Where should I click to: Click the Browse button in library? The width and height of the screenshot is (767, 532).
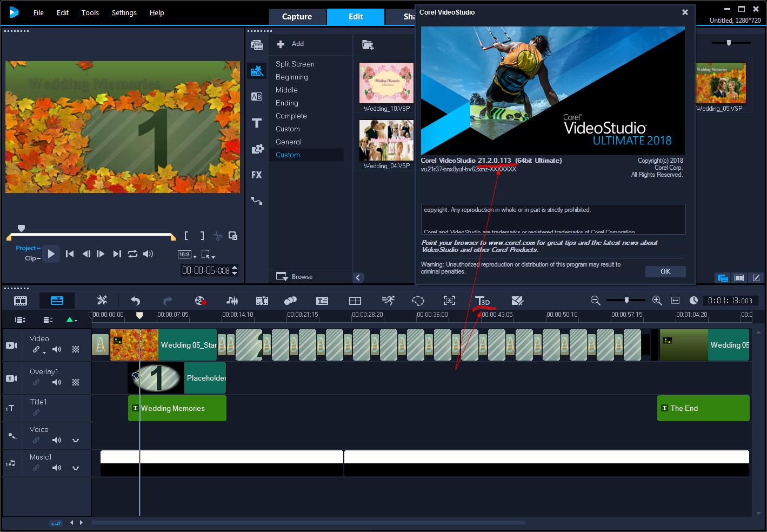click(295, 276)
